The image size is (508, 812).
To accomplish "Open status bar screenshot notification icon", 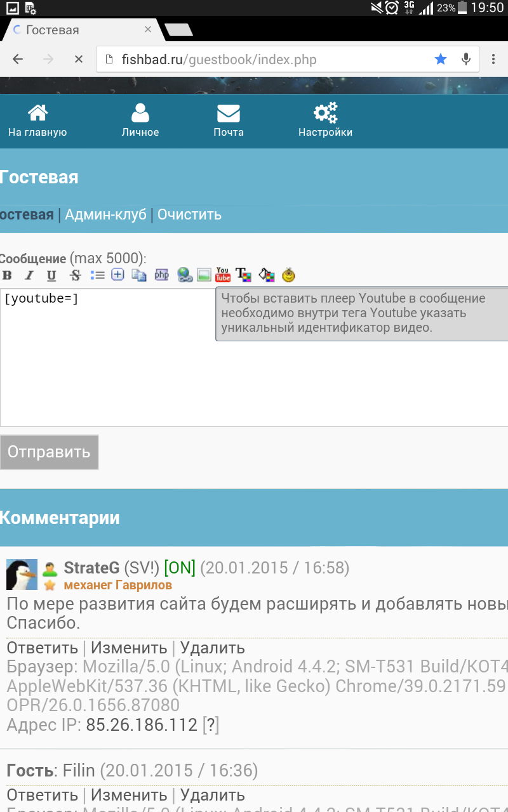I will [x=12, y=8].
